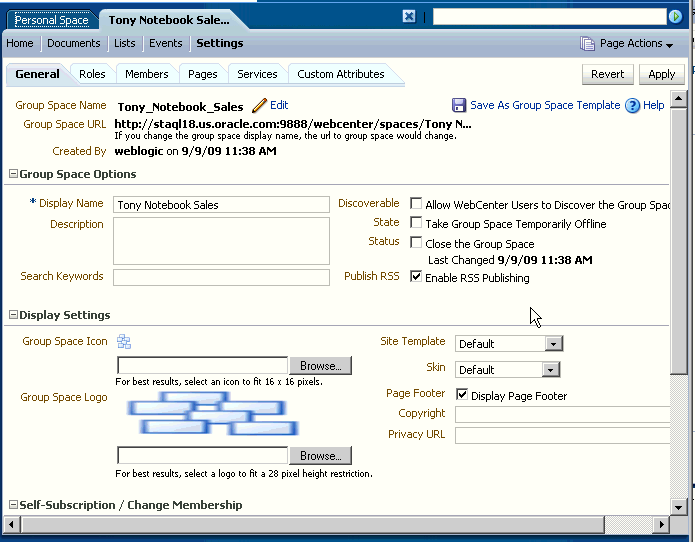Click the creator name weblogic
Image resolution: width=695 pixels, height=542 pixels.
pos(139,151)
